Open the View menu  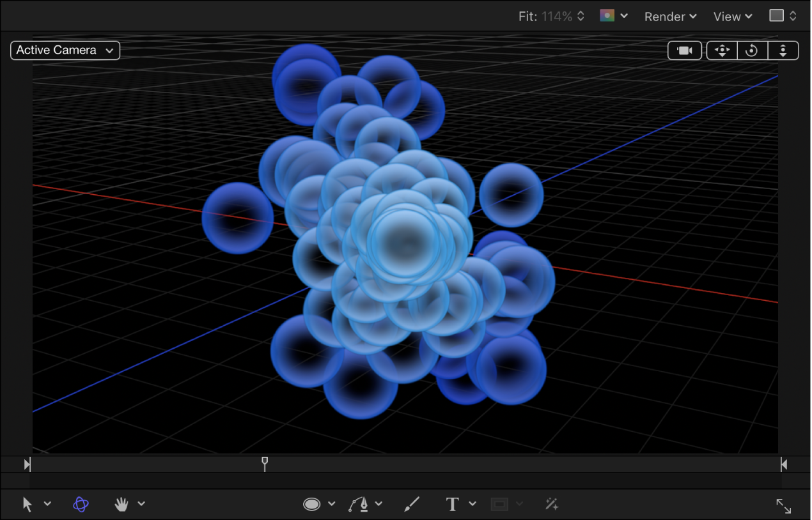732,17
